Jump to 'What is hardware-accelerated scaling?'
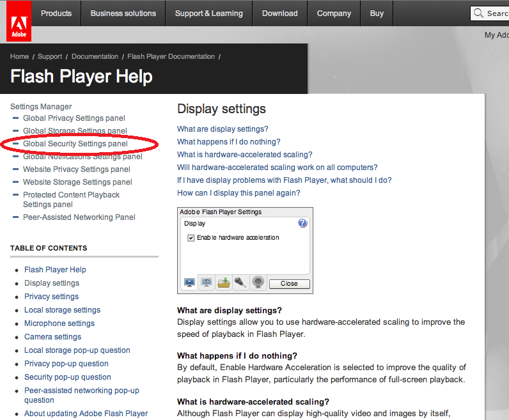Screen dimensions: 509x420 tap(245, 155)
